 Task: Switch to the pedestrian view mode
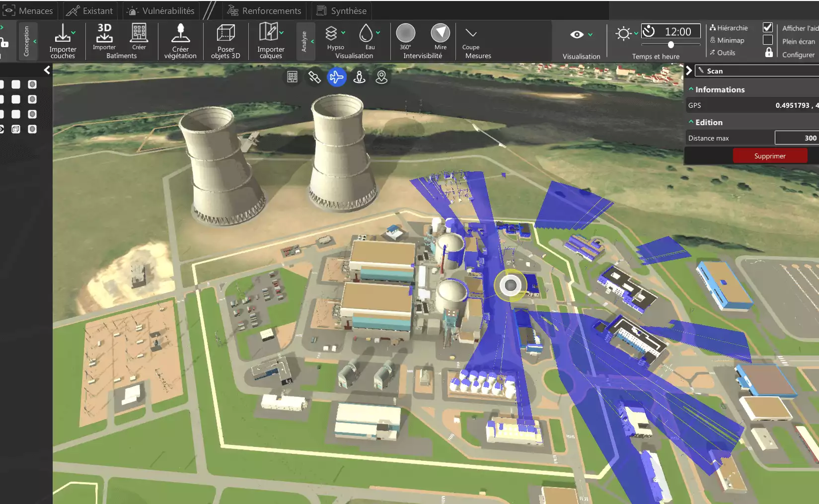(359, 77)
